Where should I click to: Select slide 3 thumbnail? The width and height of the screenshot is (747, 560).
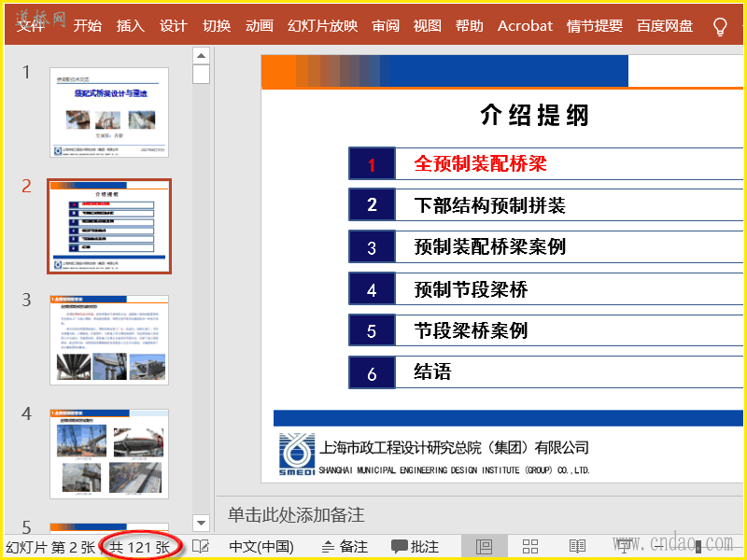click(109, 340)
